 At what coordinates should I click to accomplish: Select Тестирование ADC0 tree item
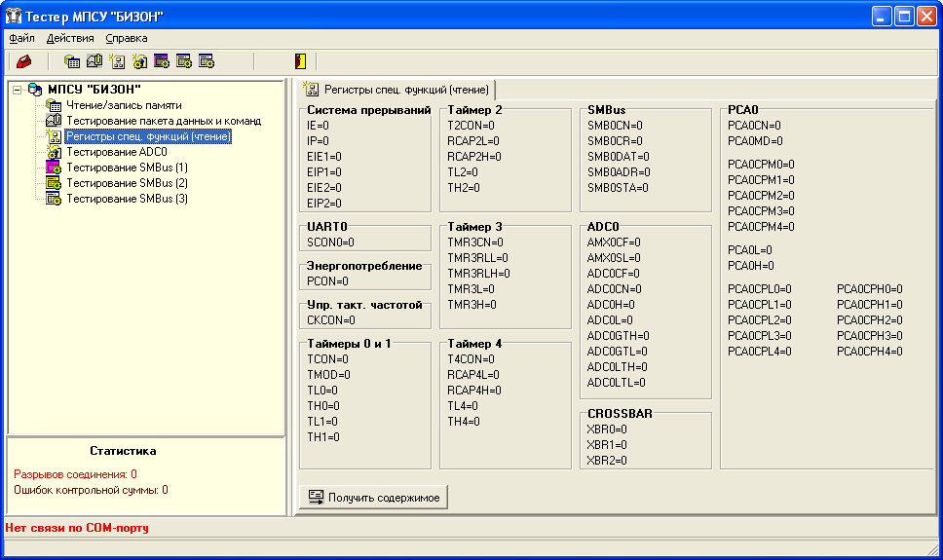[116, 152]
